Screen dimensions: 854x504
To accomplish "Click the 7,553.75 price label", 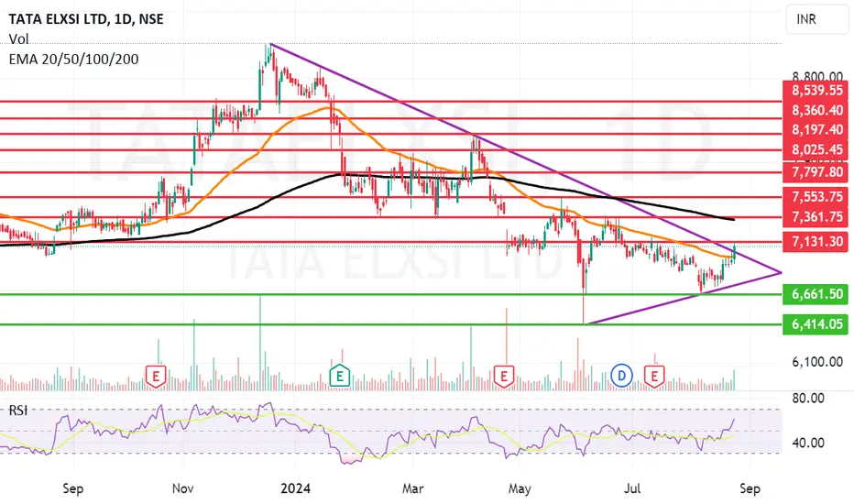I will pyautogui.click(x=816, y=197).
